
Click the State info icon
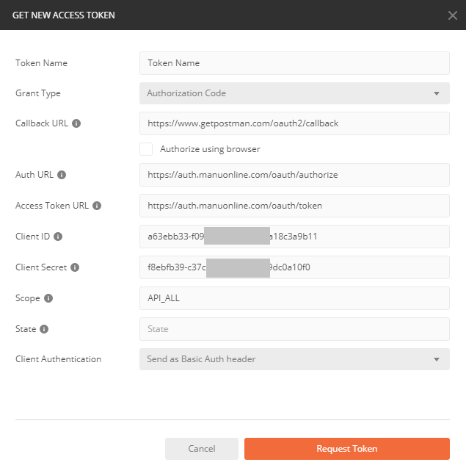click(44, 329)
